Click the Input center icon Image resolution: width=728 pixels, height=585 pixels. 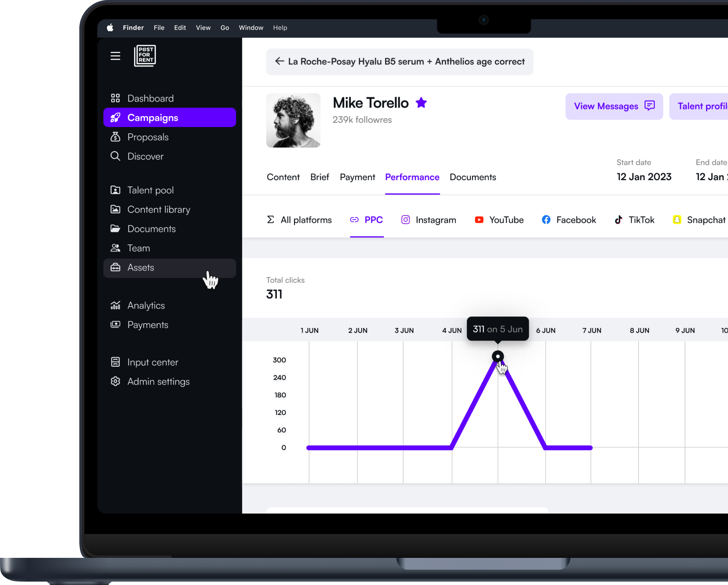pyautogui.click(x=115, y=362)
